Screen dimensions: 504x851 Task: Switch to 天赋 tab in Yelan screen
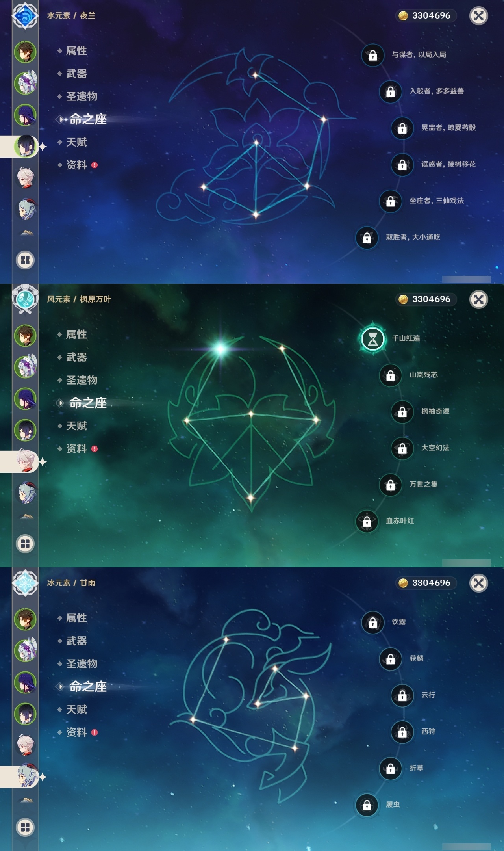(76, 142)
